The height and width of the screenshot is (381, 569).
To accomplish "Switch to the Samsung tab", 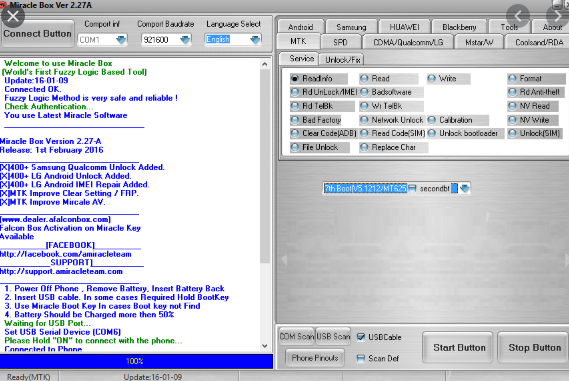I will (x=351, y=27).
